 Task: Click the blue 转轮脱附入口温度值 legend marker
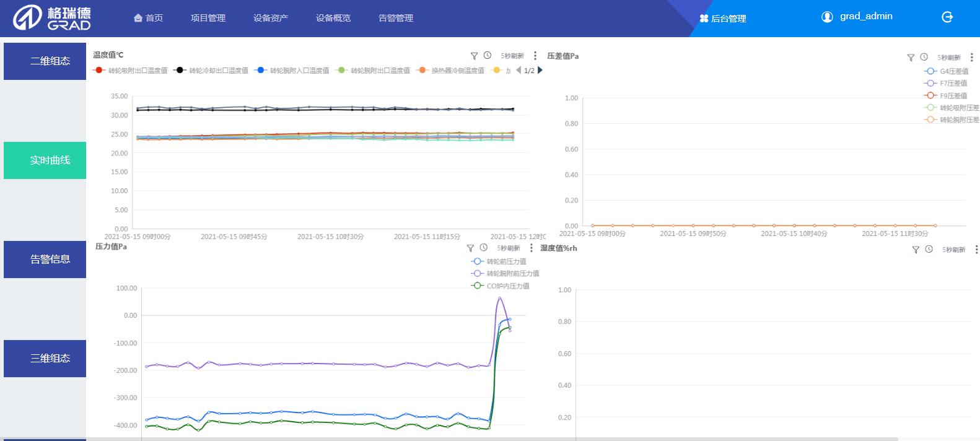pyautogui.click(x=261, y=71)
